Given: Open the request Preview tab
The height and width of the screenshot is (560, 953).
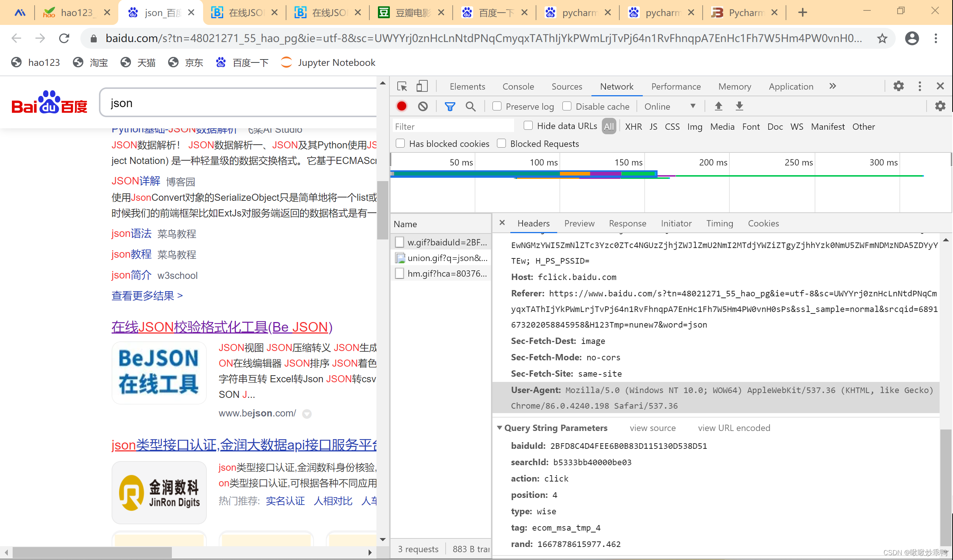Looking at the screenshot, I should [580, 223].
